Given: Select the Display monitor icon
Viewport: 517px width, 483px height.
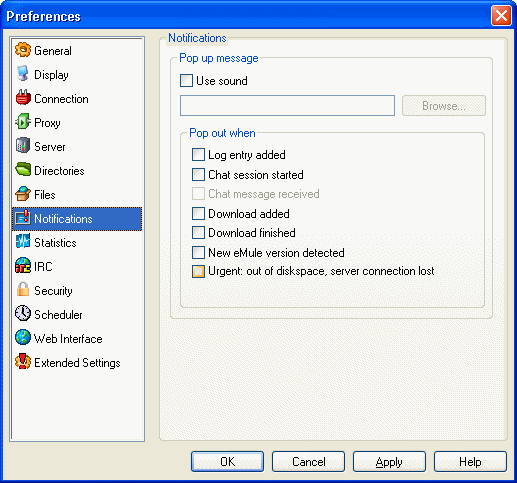Looking at the screenshot, I should (x=23, y=74).
